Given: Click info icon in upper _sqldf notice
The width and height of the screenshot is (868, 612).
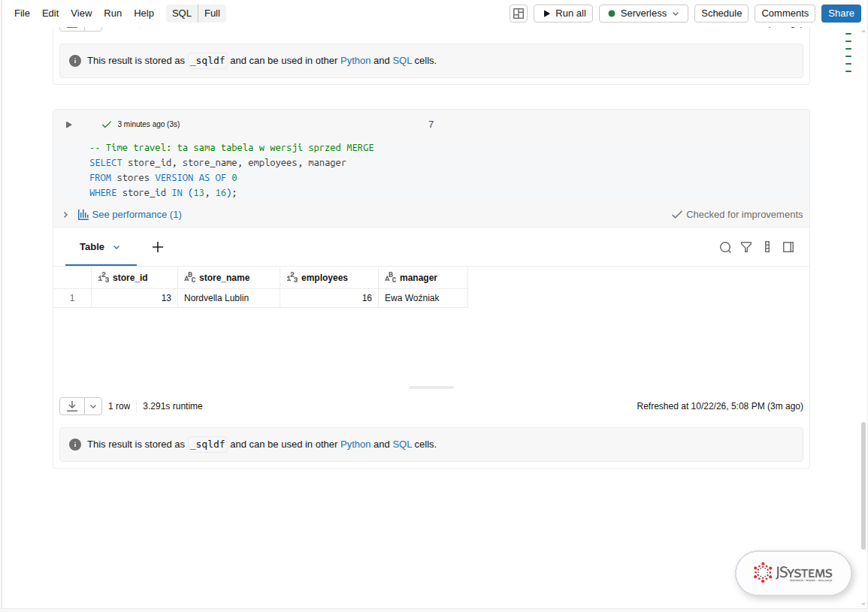Looking at the screenshot, I should click(x=74, y=61).
